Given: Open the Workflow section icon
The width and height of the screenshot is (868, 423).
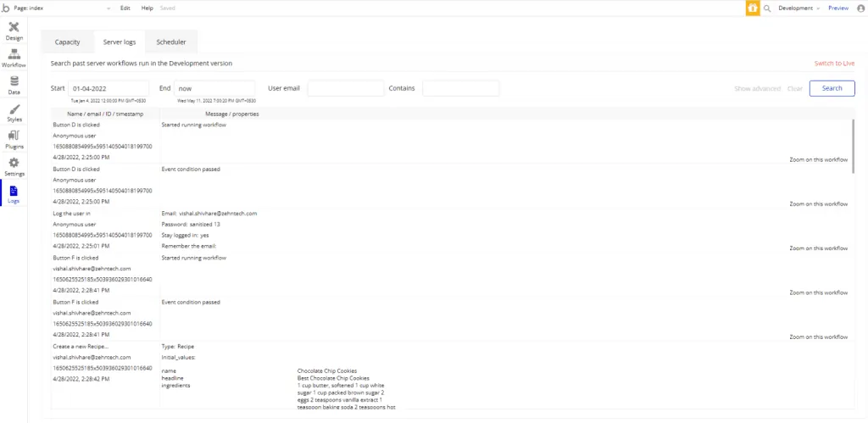Looking at the screenshot, I should (14, 58).
